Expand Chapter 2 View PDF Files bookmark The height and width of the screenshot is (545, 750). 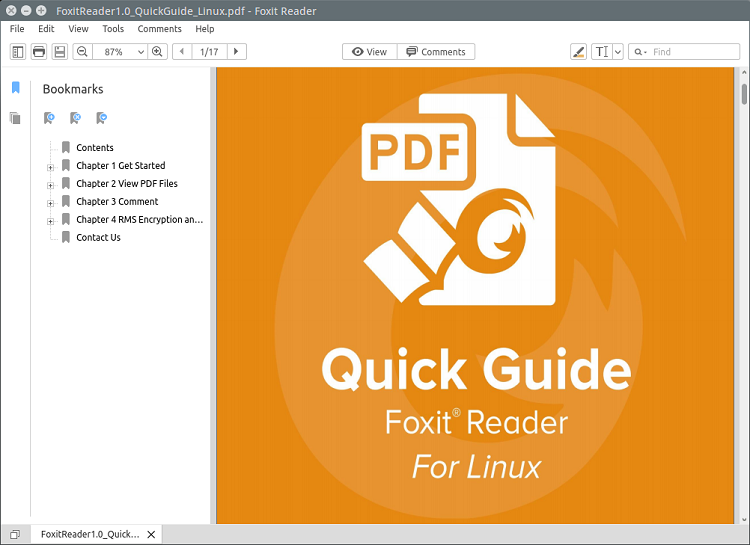(50, 184)
